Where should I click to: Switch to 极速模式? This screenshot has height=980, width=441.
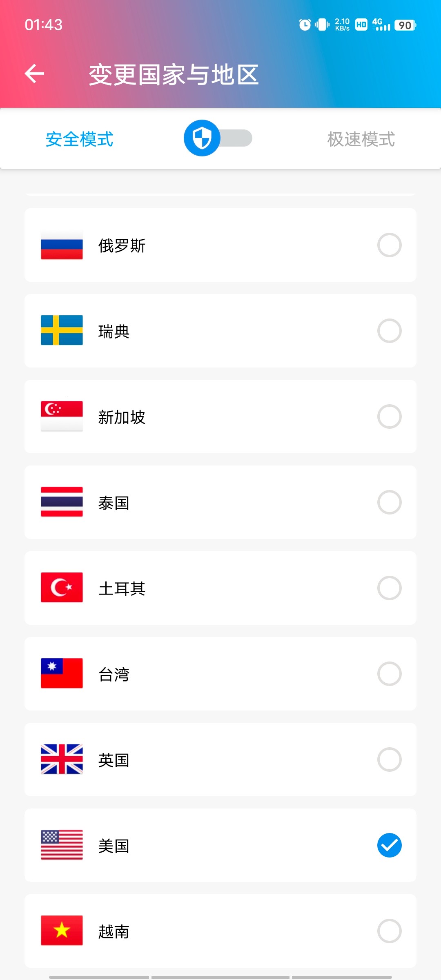coord(361,139)
